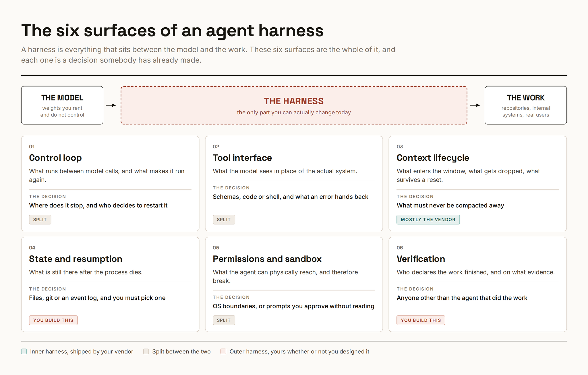Click the SPLIT badge in the Tool interface card

pyautogui.click(x=224, y=220)
